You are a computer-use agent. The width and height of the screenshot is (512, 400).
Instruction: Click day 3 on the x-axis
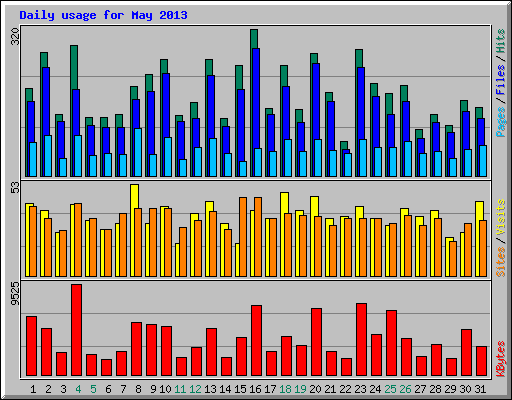pos(63,389)
